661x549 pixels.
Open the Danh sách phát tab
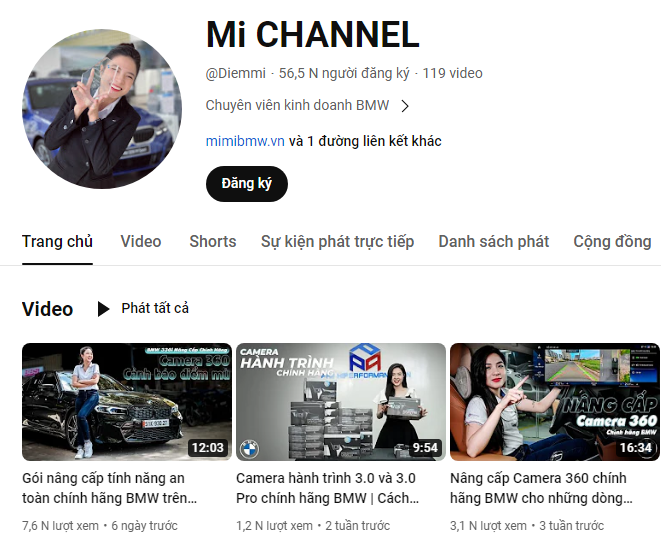pyautogui.click(x=494, y=242)
